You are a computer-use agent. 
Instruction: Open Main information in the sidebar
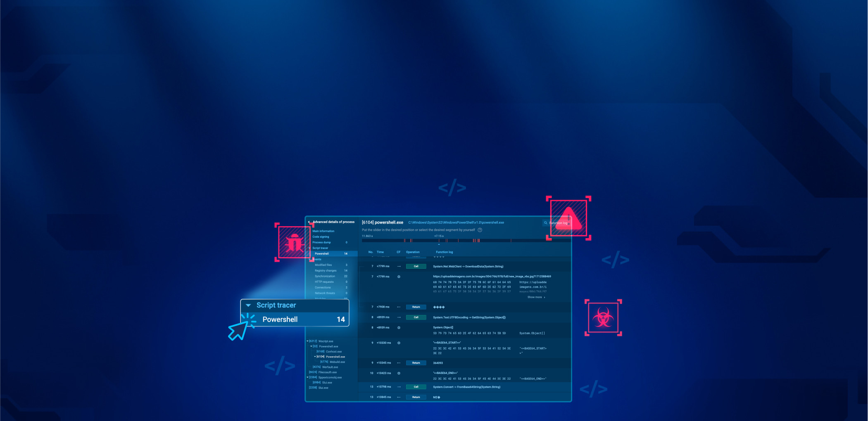click(323, 231)
